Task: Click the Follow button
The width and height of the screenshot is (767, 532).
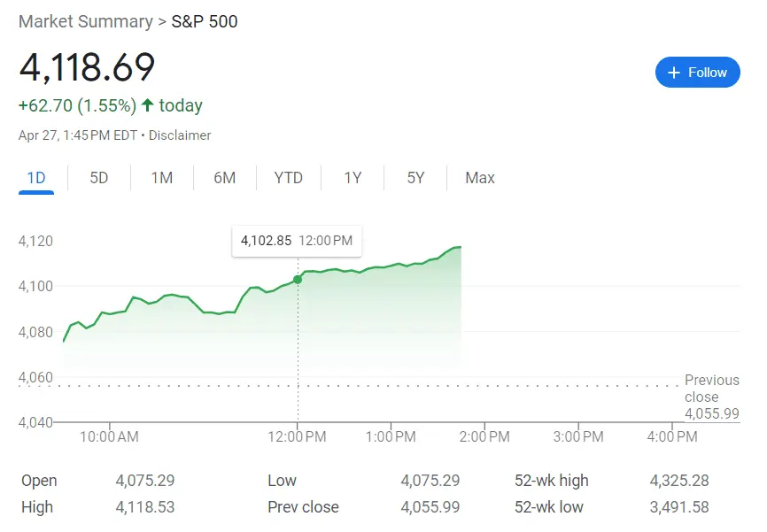Action: [x=697, y=73]
